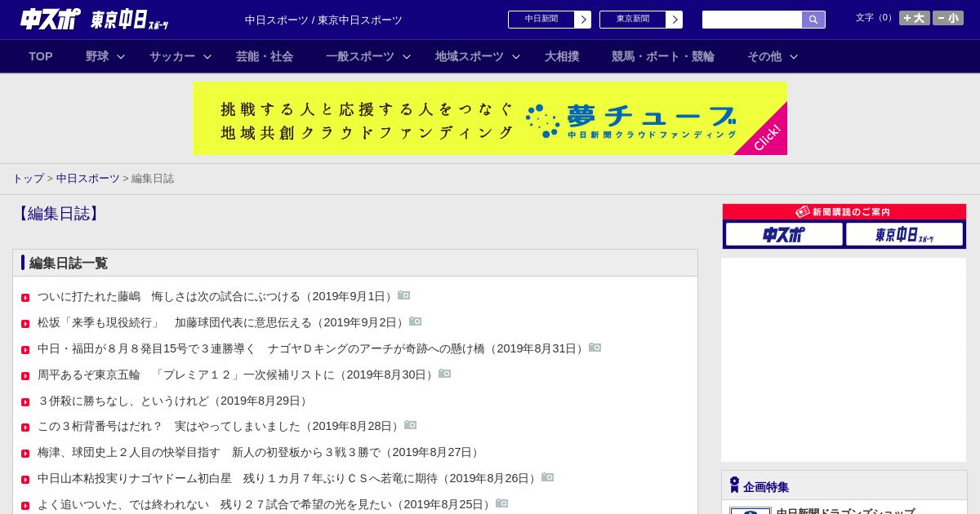
Task: Click the camera icon beside the 藤嶋 article
Action: 404,295
